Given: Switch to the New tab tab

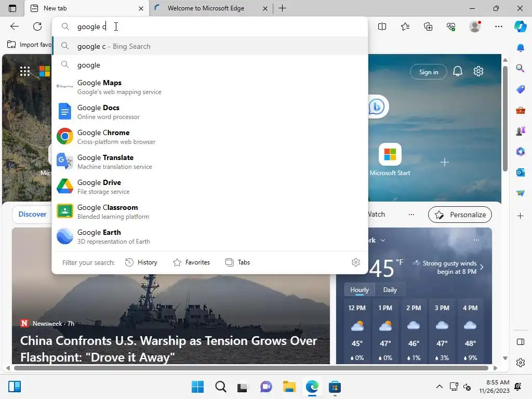Looking at the screenshot, I should click(87, 8).
